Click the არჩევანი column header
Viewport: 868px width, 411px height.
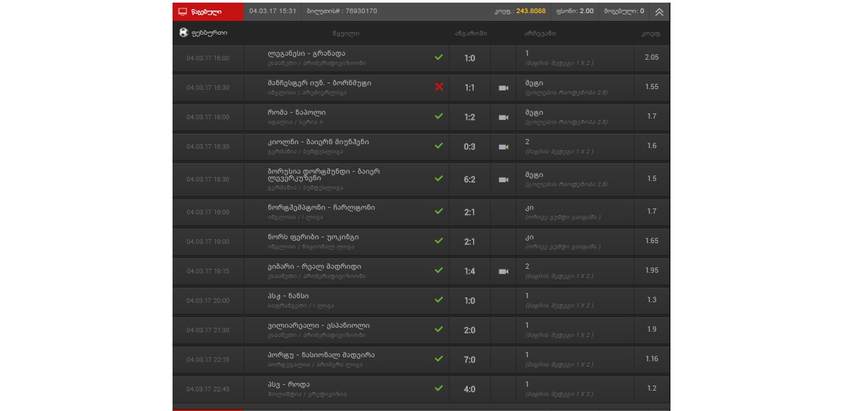pyautogui.click(x=540, y=33)
